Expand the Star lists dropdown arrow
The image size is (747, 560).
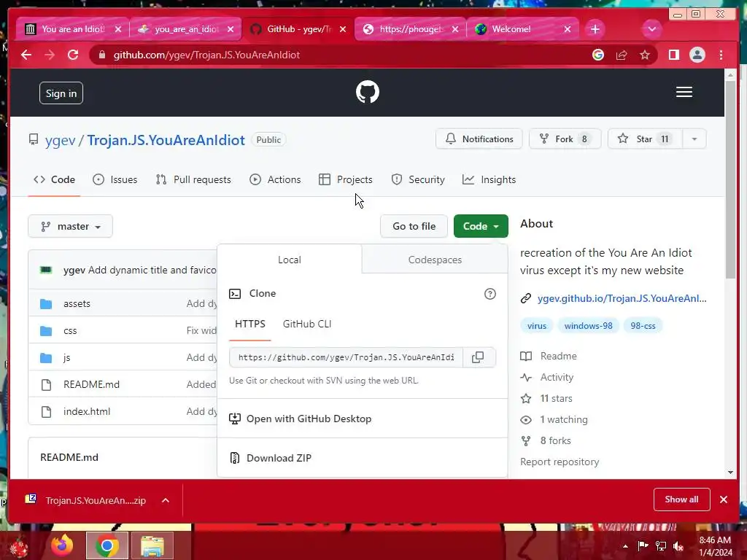694,139
